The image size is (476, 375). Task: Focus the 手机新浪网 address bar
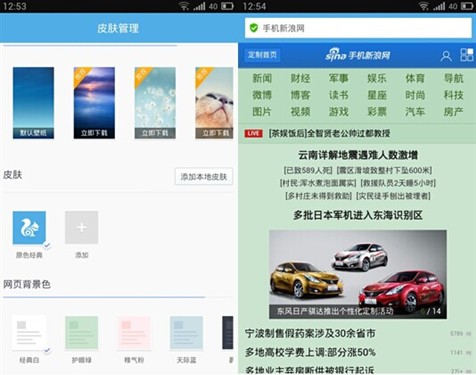[358, 28]
